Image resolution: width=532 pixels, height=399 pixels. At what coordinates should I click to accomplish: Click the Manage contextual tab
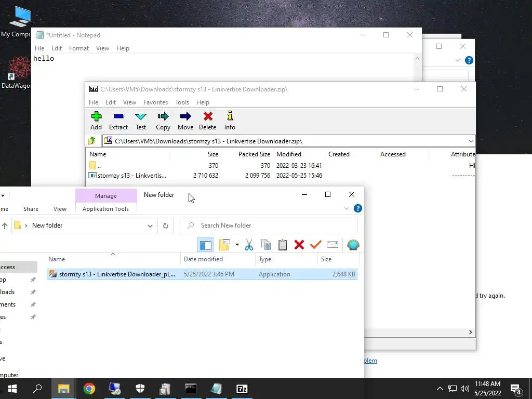click(x=106, y=196)
